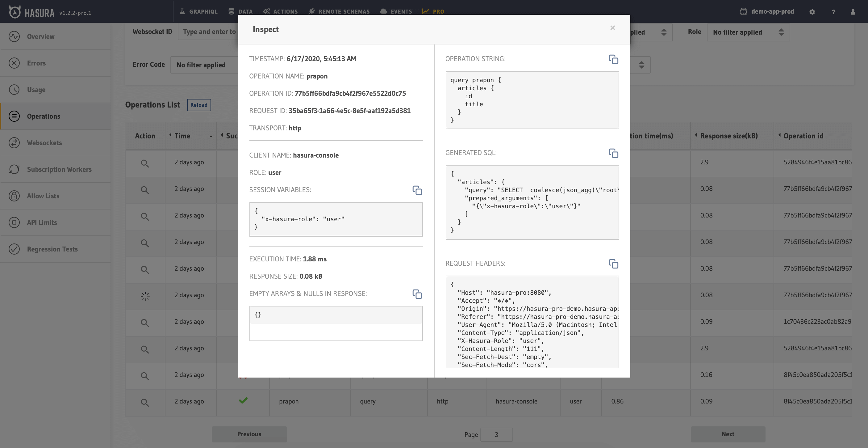Image resolution: width=868 pixels, height=448 pixels.
Task: Open the Overview sidebar section
Action: (x=56, y=36)
